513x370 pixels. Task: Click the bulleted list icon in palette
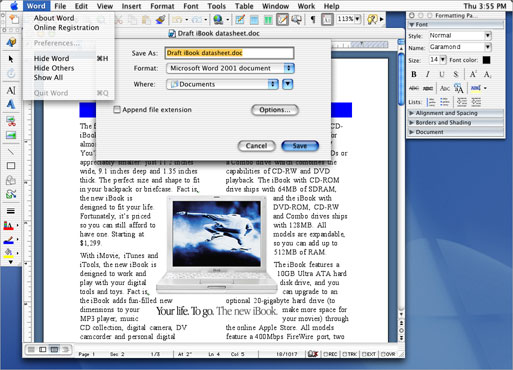444,102
